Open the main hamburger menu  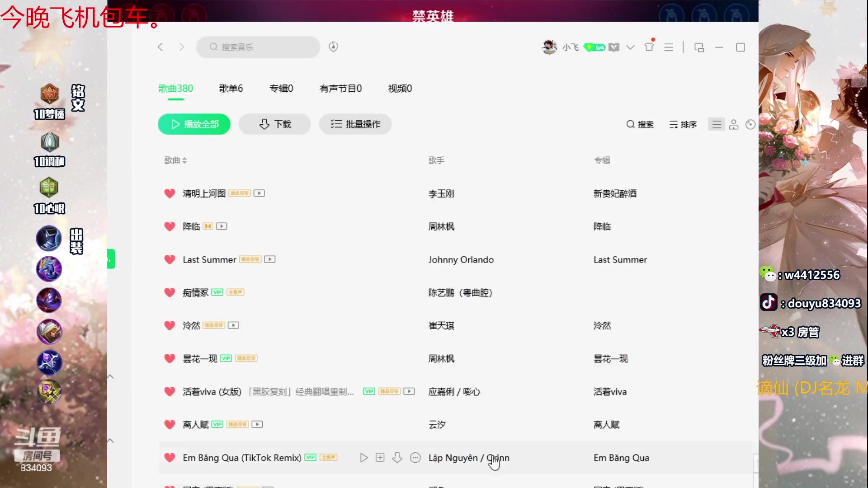point(669,47)
